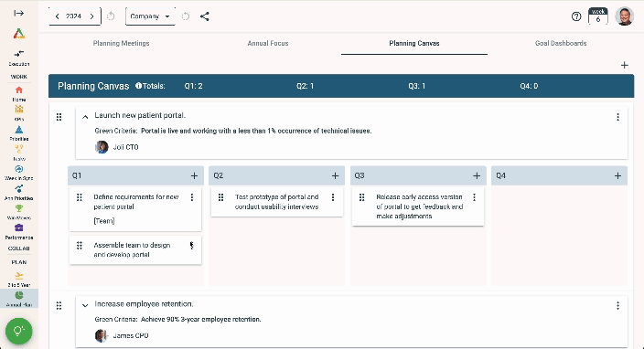Screen dimensions: 644x349
Task: Switch to Planning Meetings tab
Action: click(121, 43)
